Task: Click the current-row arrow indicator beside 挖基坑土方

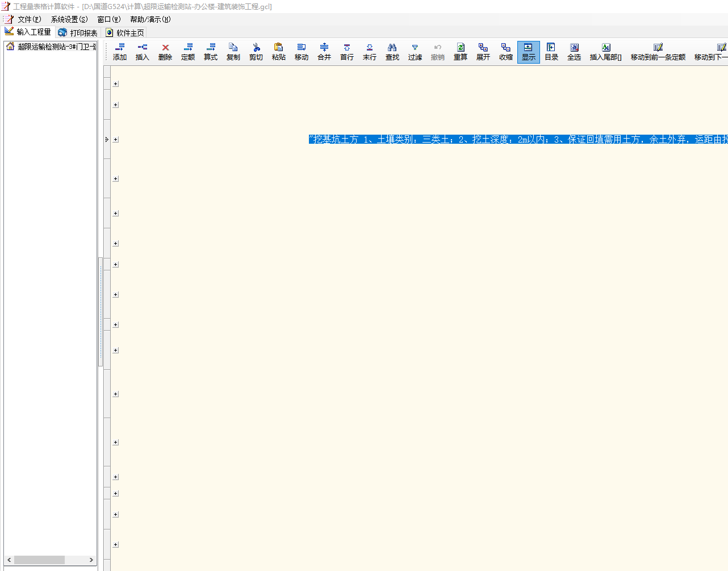Action: pos(107,140)
